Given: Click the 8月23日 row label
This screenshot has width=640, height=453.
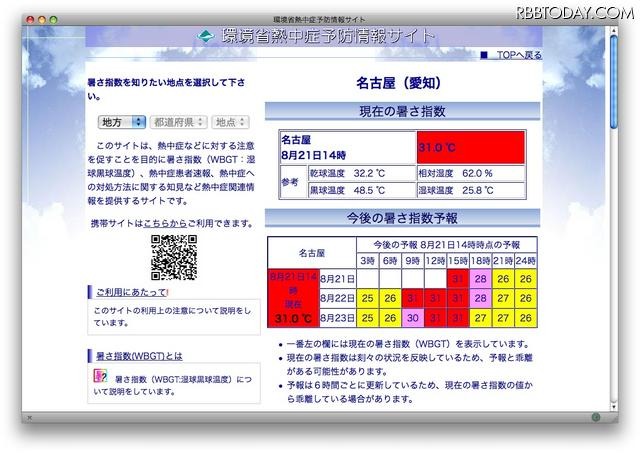Looking at the screenshot, I should [338, 318].
